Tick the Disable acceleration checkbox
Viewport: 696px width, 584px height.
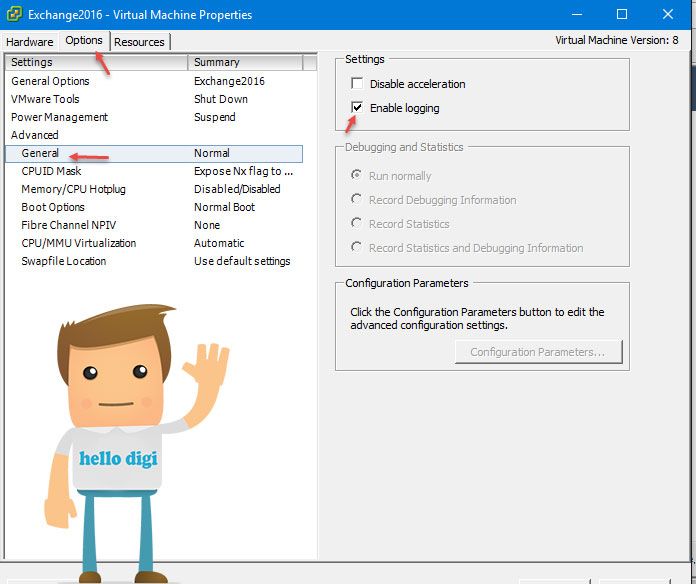(357, 83)
